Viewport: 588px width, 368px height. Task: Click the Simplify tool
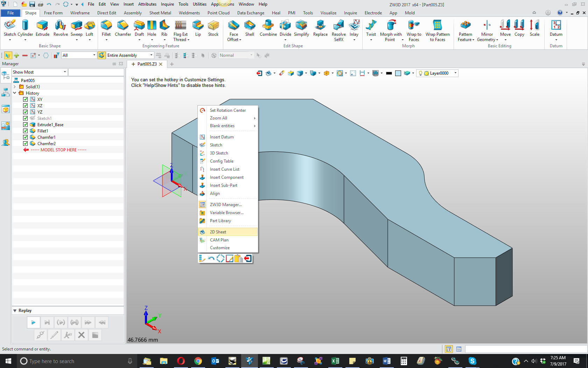pos(301,28)
